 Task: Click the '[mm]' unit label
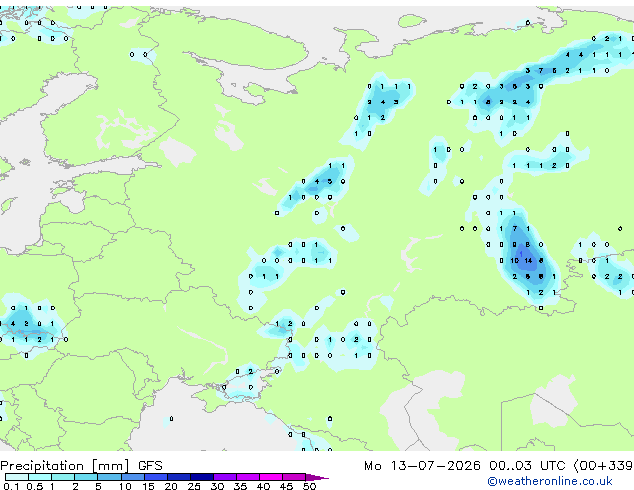(110, 466)
